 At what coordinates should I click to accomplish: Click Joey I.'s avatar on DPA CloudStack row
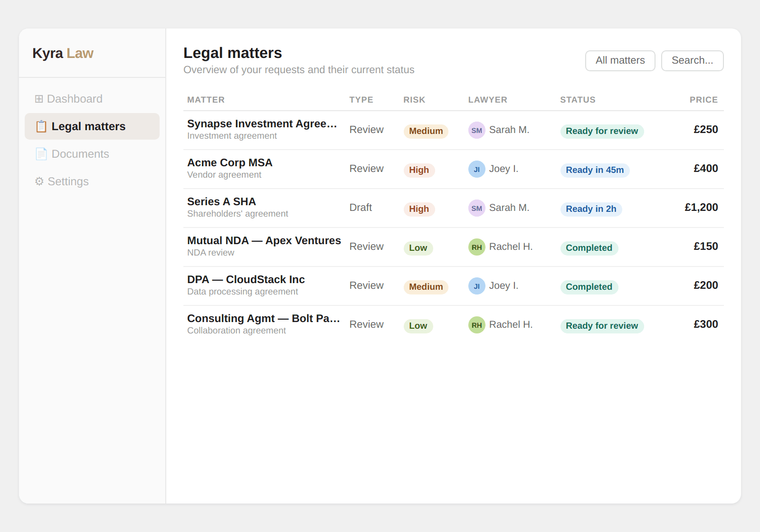tap(476, 286)
